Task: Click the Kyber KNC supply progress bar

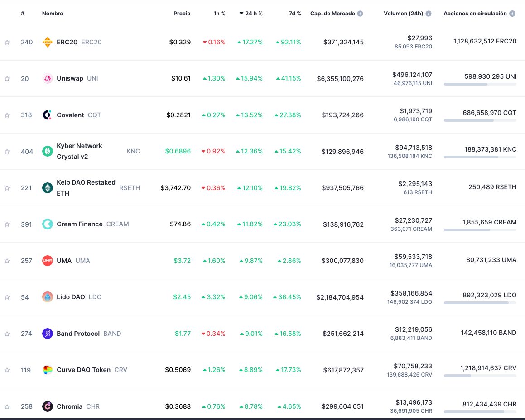Action: [x=480, y=157]
